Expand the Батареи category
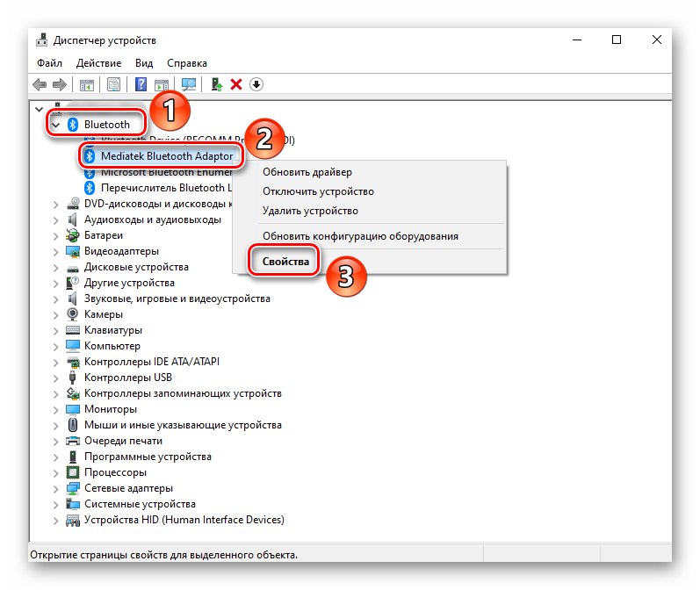700x590 pixels. point(56,235)
